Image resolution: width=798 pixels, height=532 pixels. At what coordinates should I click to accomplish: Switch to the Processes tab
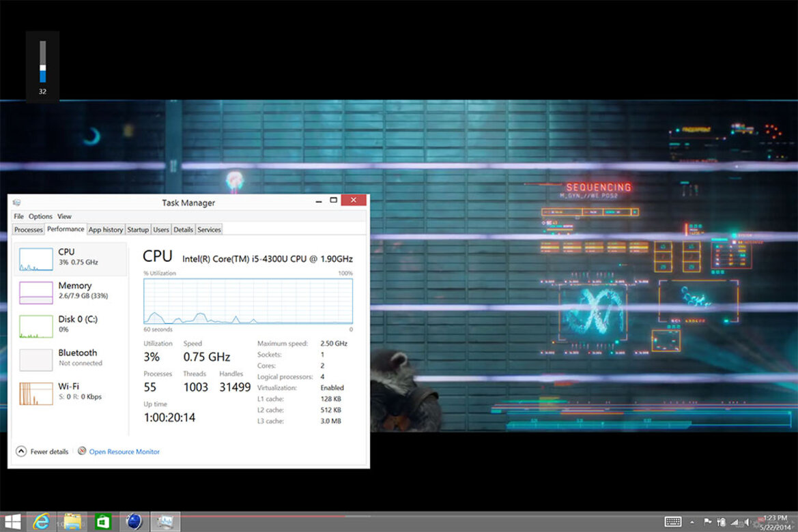point(29,229)
